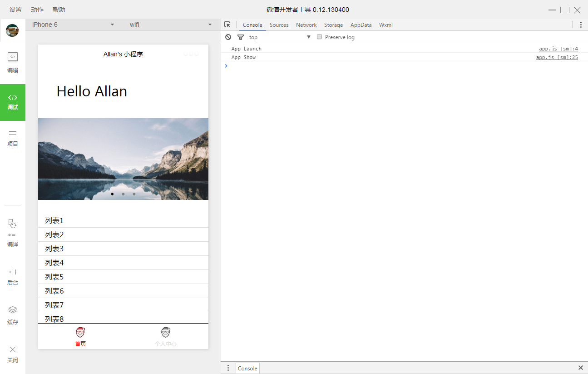The width and height of the screenshot is (588, 374).
Task: Expand the console input prompt arrow
Action: [226, 66]
